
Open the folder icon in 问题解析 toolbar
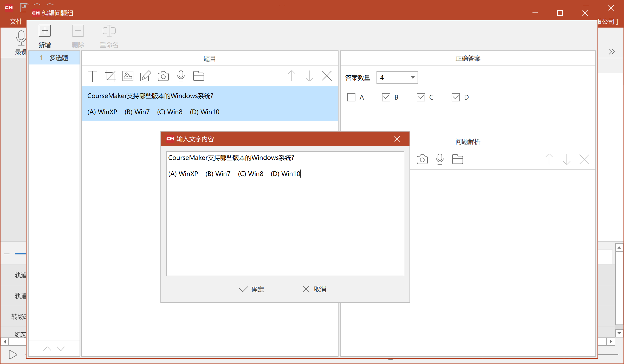[x=458, y=159]
